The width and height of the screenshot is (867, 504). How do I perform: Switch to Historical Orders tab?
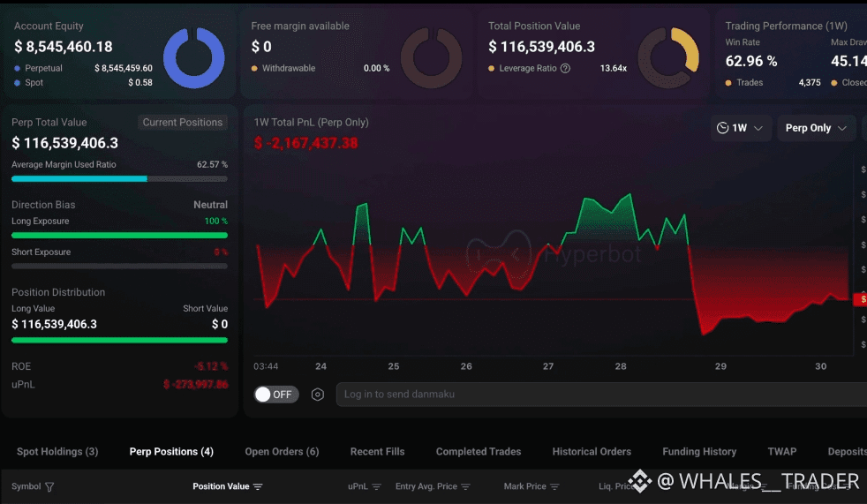592,452
